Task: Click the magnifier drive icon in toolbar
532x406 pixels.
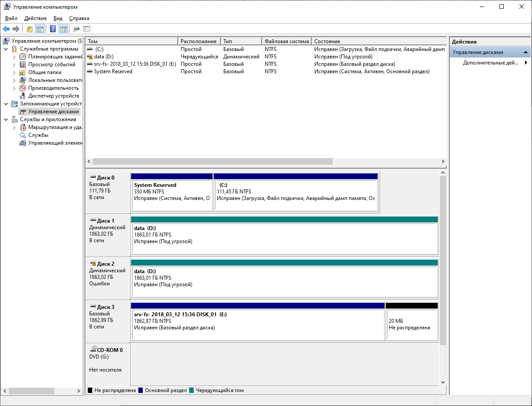Action: tap(77, 29)
